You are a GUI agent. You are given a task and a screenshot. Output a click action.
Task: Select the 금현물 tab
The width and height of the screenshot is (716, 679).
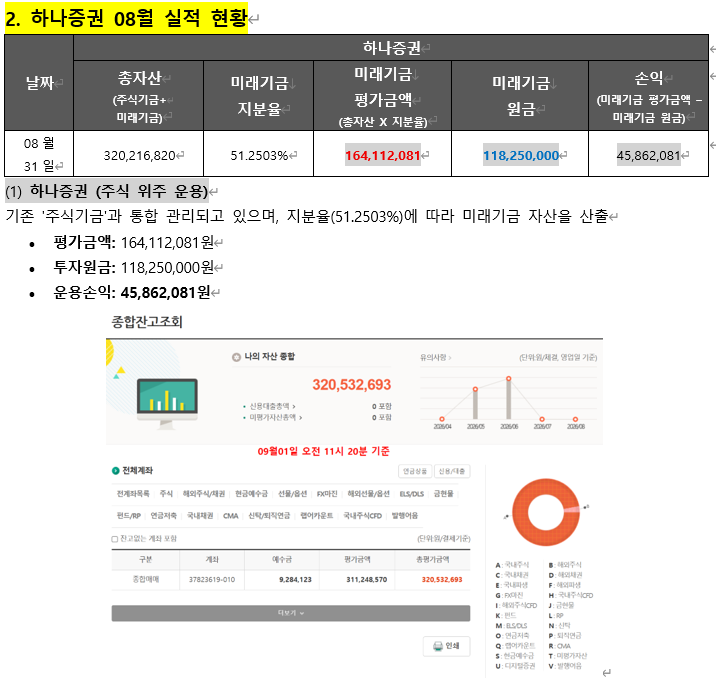[443, 494]
